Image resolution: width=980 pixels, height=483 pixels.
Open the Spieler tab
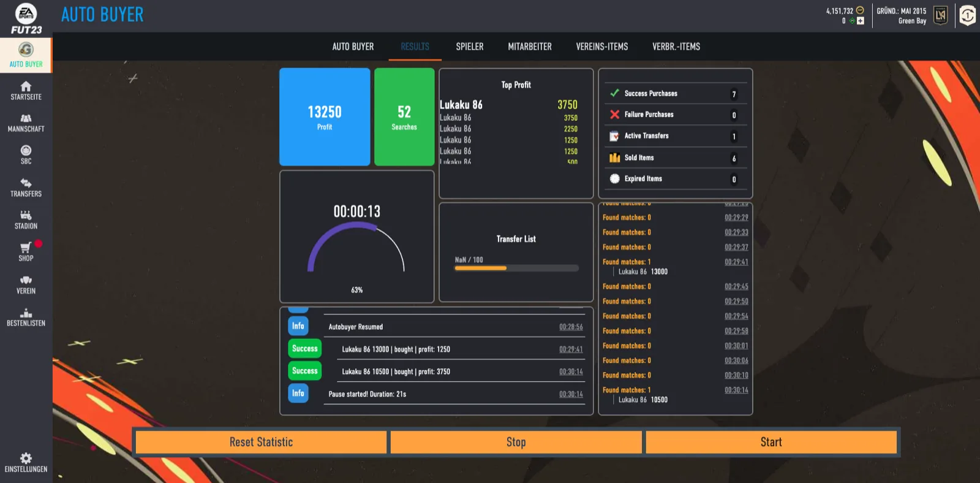pyautogui.click(x=470, y=47)
